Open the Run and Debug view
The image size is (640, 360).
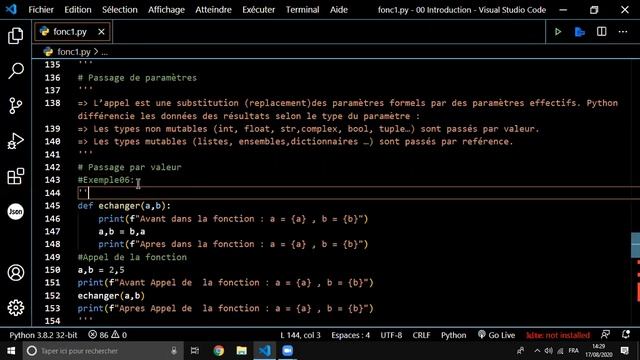click(x=16, y=141)
